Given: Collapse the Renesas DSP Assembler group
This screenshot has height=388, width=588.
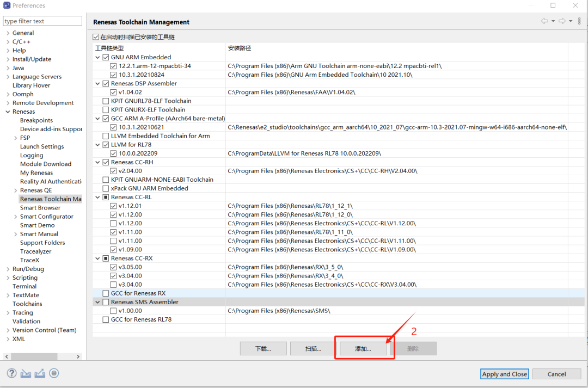Looking at the screenshot, I should pos(97,84).
